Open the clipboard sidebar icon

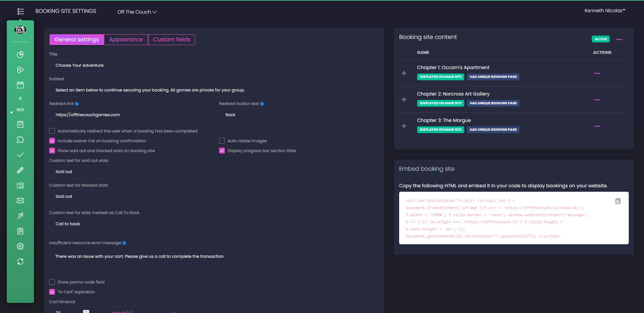[20, 231]
